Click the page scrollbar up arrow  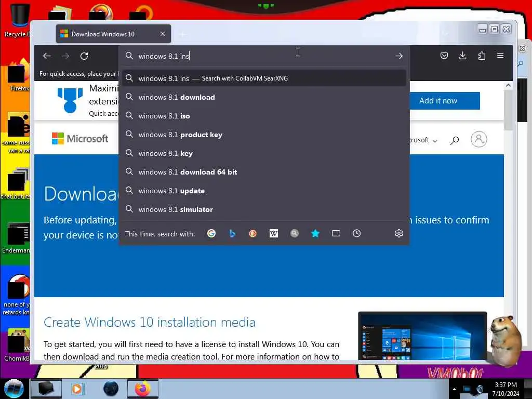(x=508, y=86)
